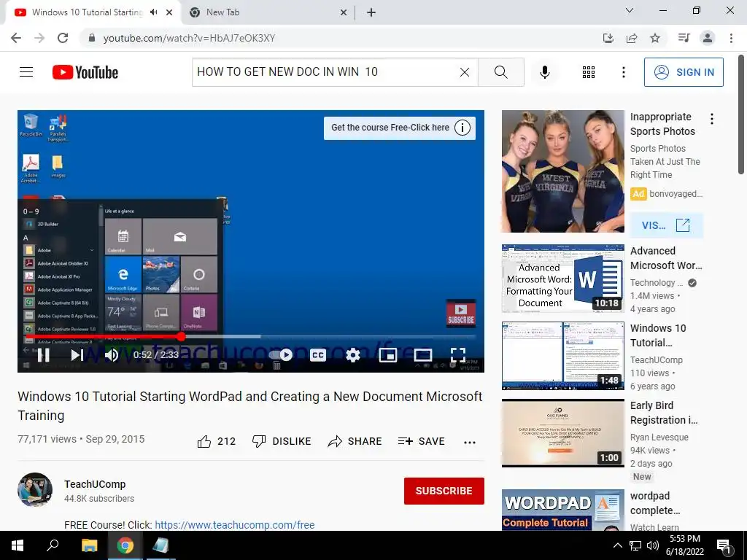Toggle autoplay switch in player

[281, 355]
